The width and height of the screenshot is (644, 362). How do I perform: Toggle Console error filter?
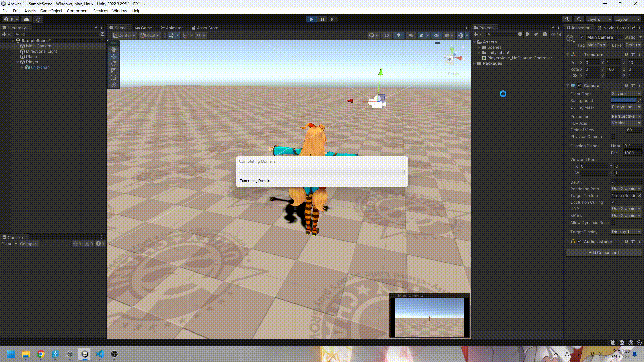pos(100,244)
